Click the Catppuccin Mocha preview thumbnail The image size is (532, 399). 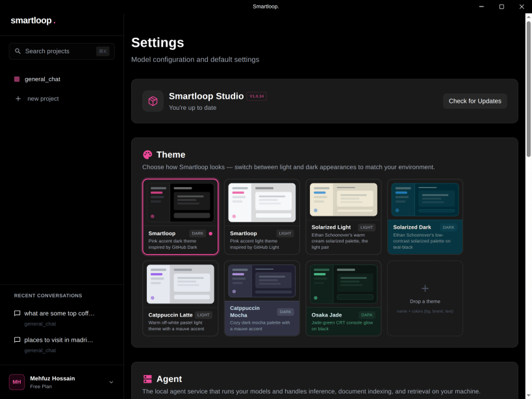(x=262, y=281)
